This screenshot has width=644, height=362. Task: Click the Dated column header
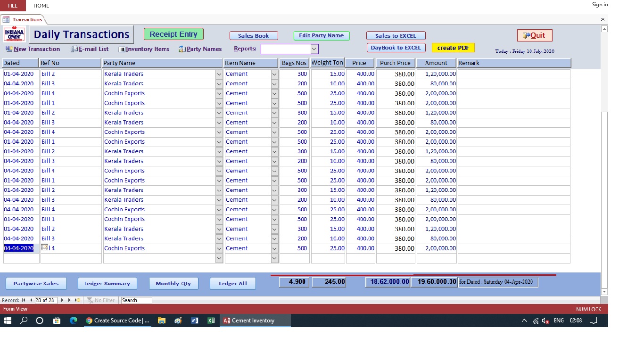pos(20,63)
